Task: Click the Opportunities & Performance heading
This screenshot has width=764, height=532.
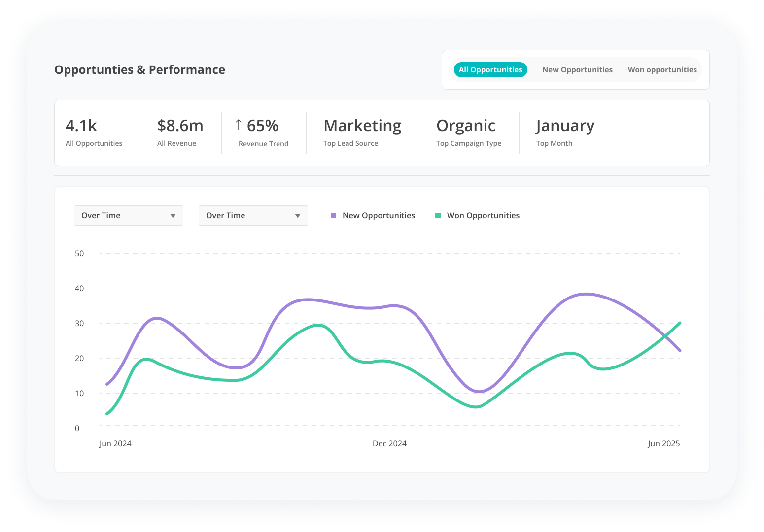Action: [139, 70]
